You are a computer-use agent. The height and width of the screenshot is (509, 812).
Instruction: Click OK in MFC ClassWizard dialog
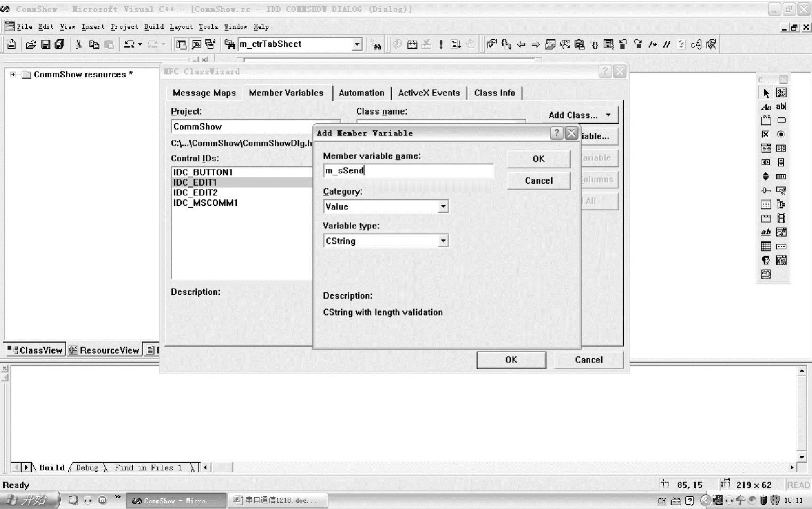[x=511, y=360]
